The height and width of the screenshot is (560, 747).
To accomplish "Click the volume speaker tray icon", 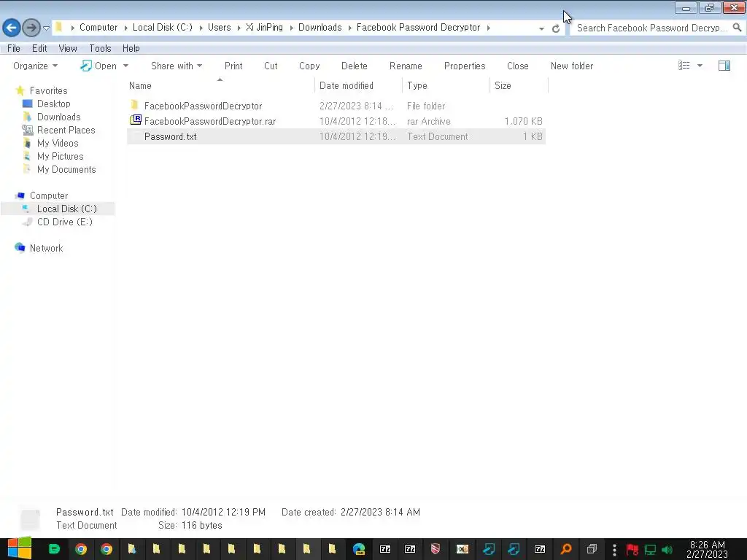I will click(667, 550).
